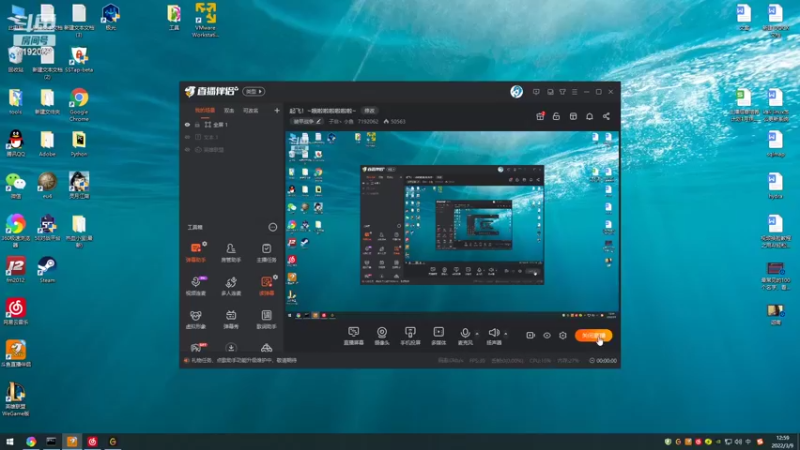Open the mode switch pill beside the logo

click(254, 91)
